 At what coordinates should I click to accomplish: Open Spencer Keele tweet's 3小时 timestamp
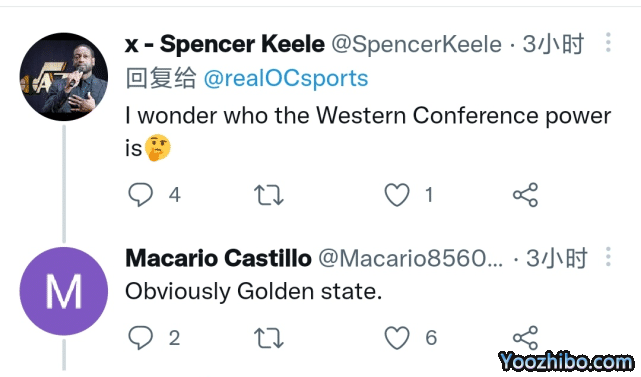click(553, 44)
